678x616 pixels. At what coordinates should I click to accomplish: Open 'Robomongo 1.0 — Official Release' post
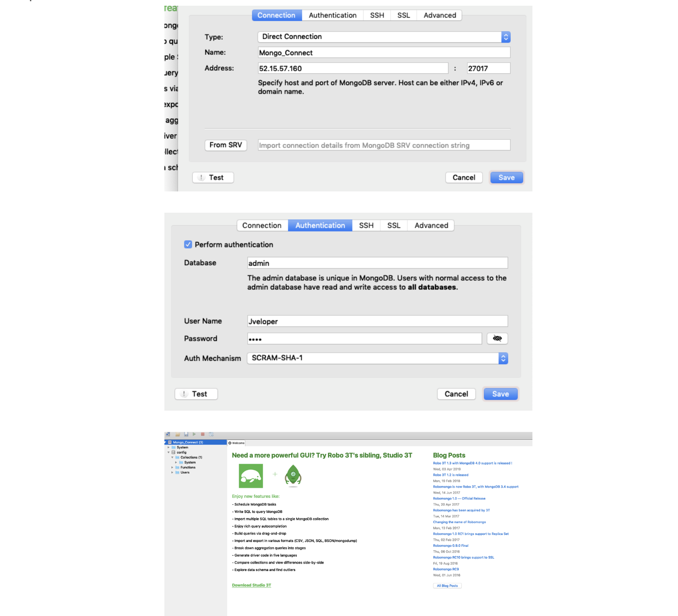459,499
